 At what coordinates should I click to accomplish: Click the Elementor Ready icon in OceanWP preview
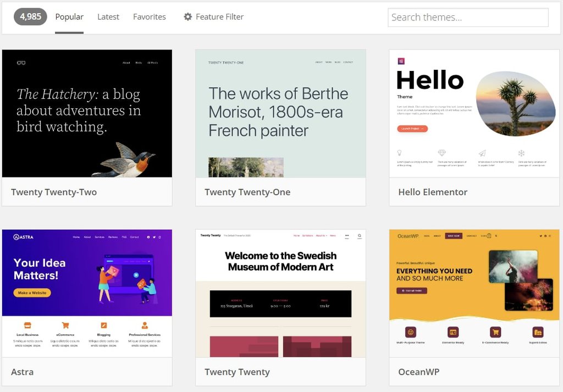tap(453, 331)
